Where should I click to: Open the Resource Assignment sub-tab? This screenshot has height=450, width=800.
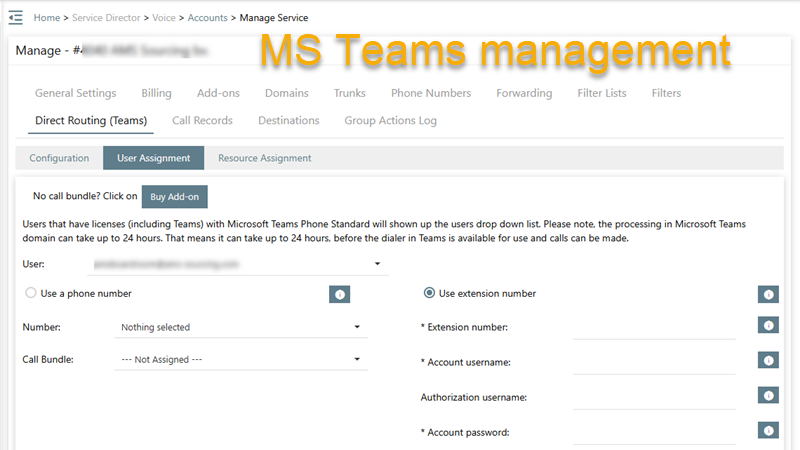265,158
